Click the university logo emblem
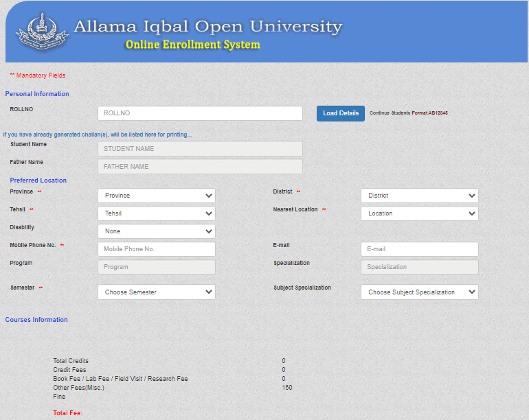This screenshot has height=420, width=529. point(42,32)
